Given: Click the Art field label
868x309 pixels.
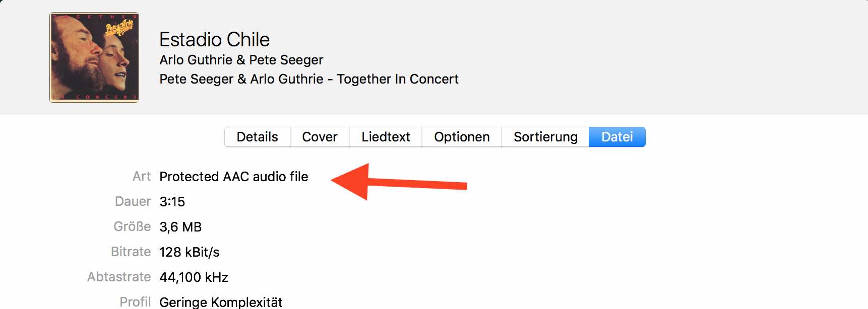Looking at the screenshot, I should [x=142, y=177].
